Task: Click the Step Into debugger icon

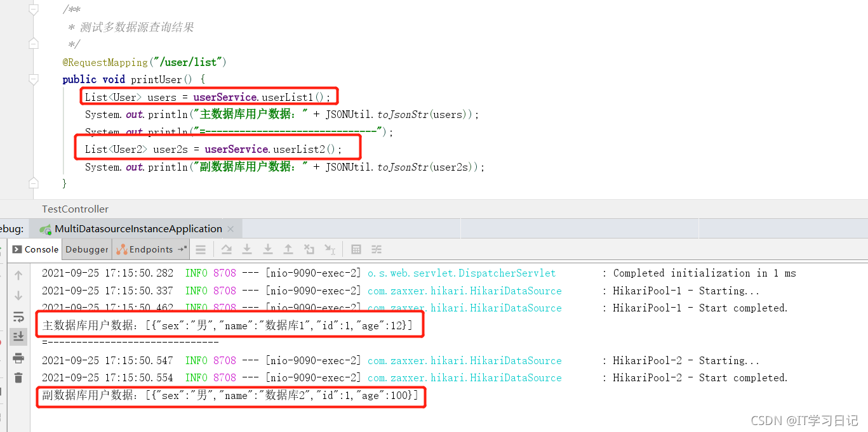Action: point(247,250)
